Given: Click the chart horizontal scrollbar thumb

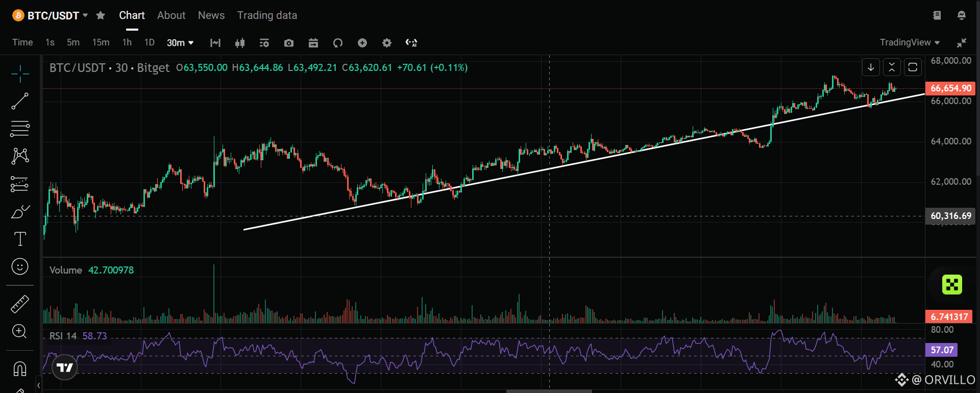Looking at the screenshot, I should click(549, 391).
